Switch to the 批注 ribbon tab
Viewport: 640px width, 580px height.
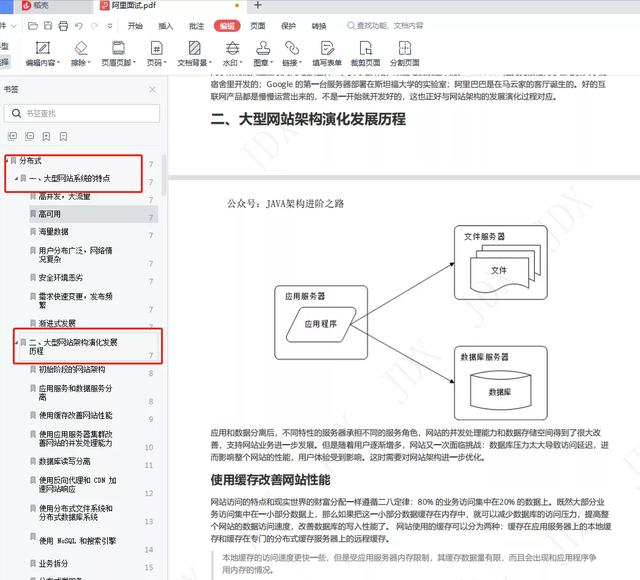[x=196, y=26]
